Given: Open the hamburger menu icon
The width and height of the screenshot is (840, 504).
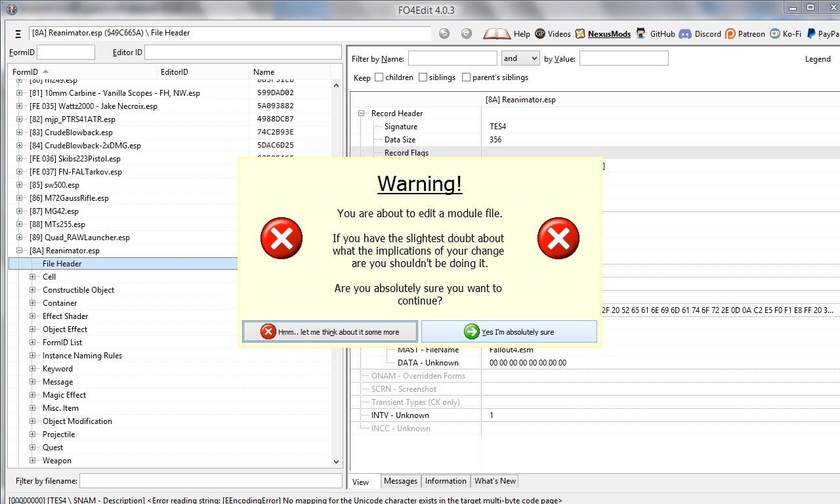Looking at the screenshot, I should click(18, 33).
